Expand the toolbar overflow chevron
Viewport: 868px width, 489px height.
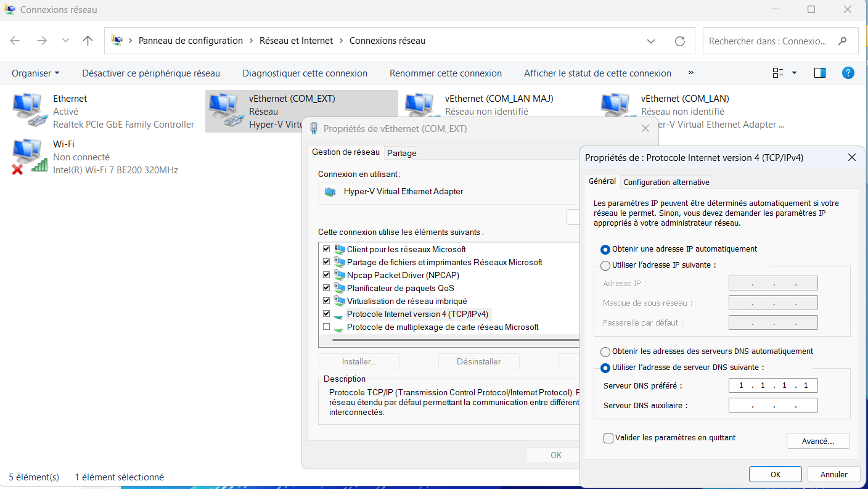(x=690, y=73)
